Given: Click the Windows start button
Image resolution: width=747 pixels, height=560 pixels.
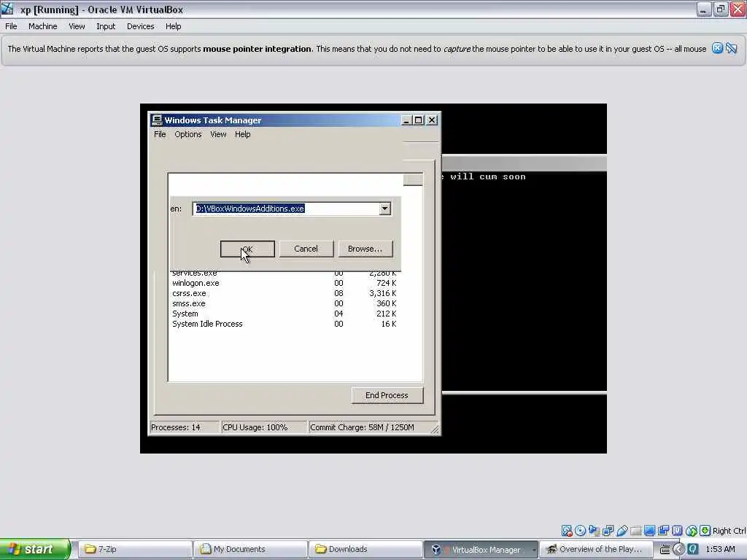Looking at the screenshot, I should pos(35,549).
